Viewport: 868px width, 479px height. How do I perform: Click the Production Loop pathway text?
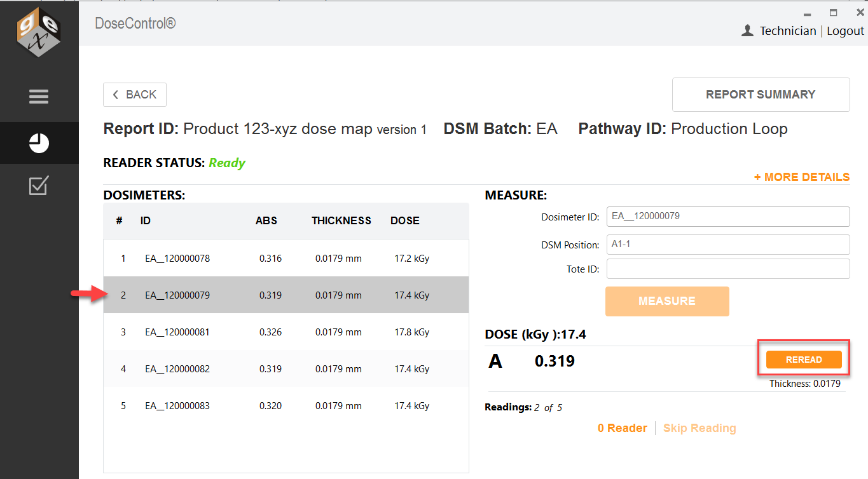coord(729,129)
